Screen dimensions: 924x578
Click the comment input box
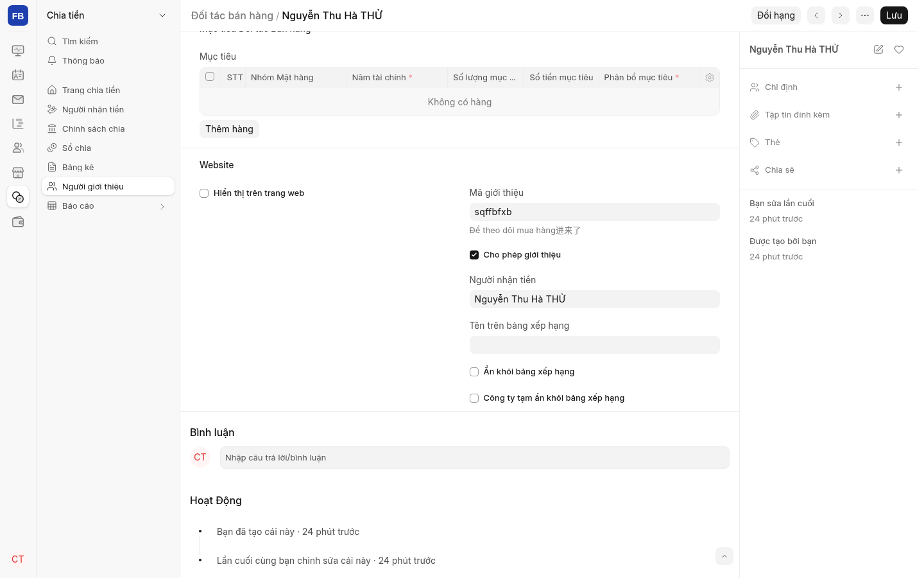(475, 458)
